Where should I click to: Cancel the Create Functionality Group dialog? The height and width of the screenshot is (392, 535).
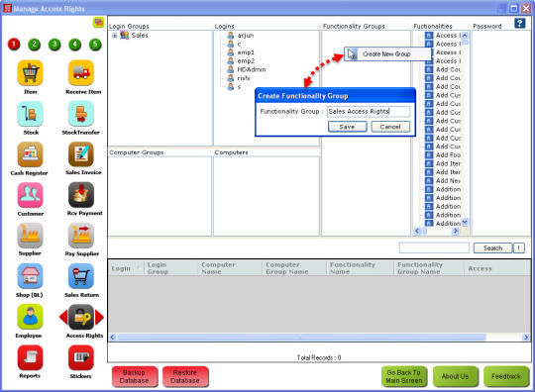pos(390,127)
